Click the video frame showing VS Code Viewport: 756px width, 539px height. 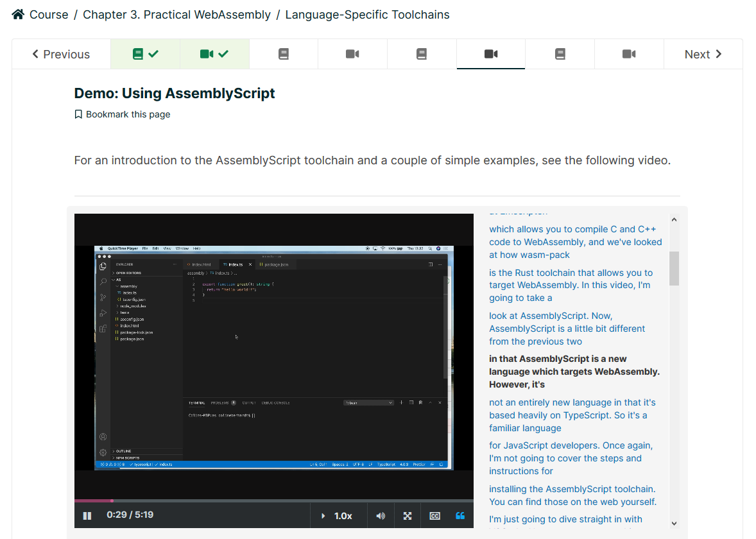[x=274, y=357]
